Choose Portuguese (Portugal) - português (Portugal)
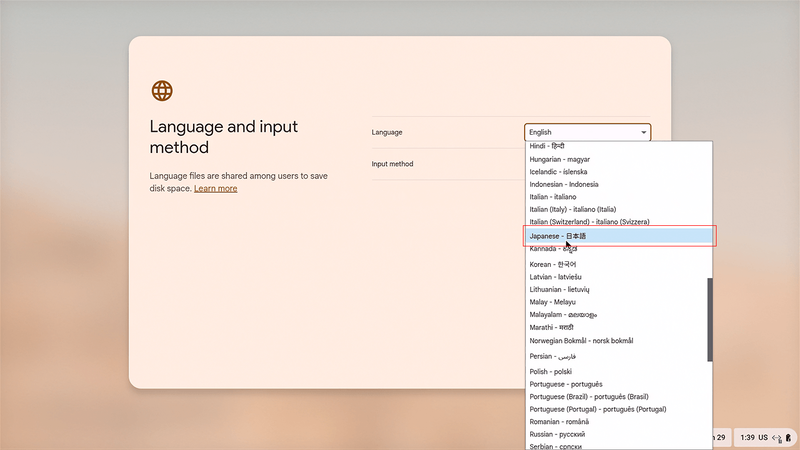This screenshot has height=450, width=800. click(618, 409)
